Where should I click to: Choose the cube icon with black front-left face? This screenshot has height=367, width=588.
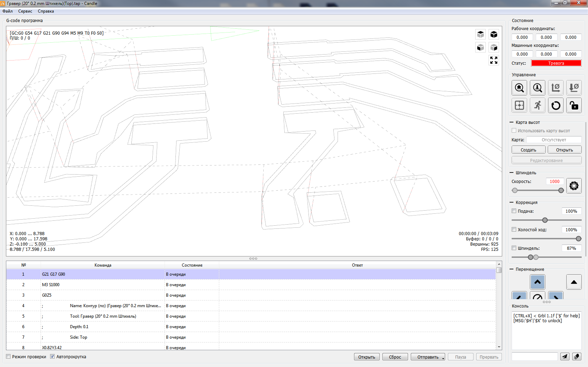(480, 47)
